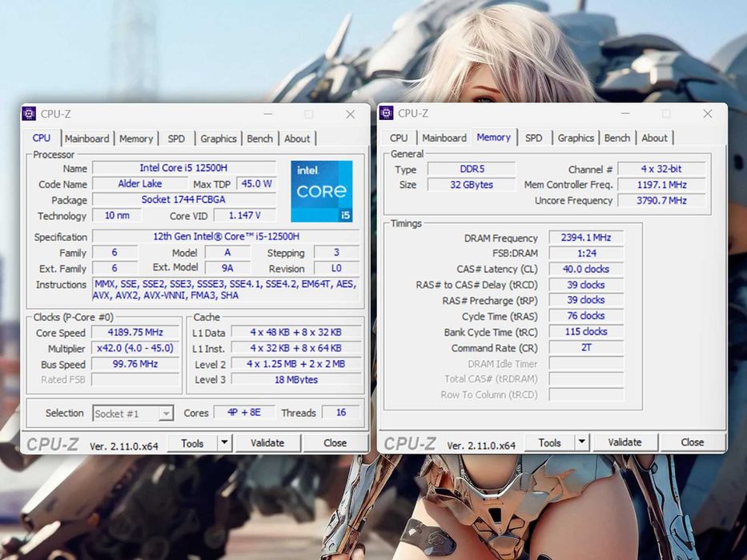Click the '1:24' FSB:DRAM value
The width and height of the screenshot is (747, 560).
(x=586, y=254)
